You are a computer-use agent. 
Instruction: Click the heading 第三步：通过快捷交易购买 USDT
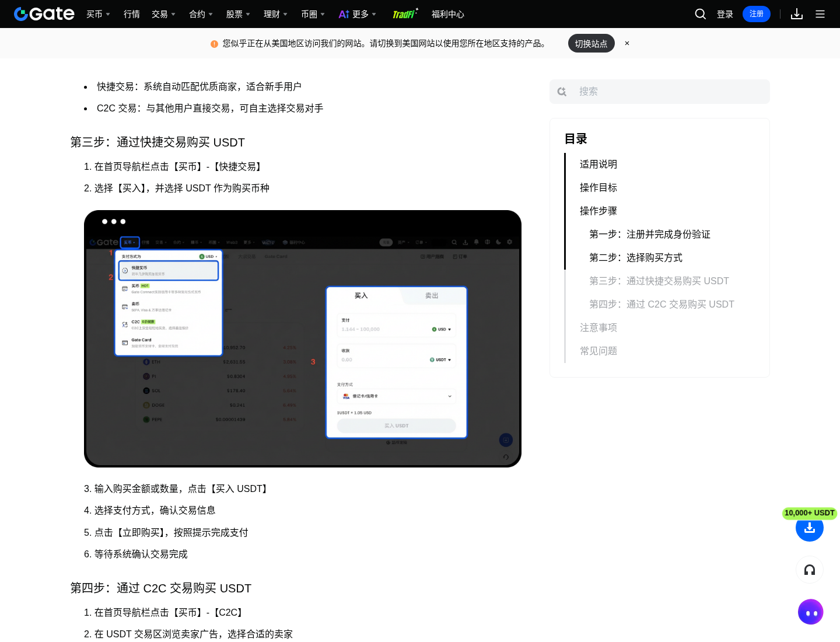click(157, 142)
